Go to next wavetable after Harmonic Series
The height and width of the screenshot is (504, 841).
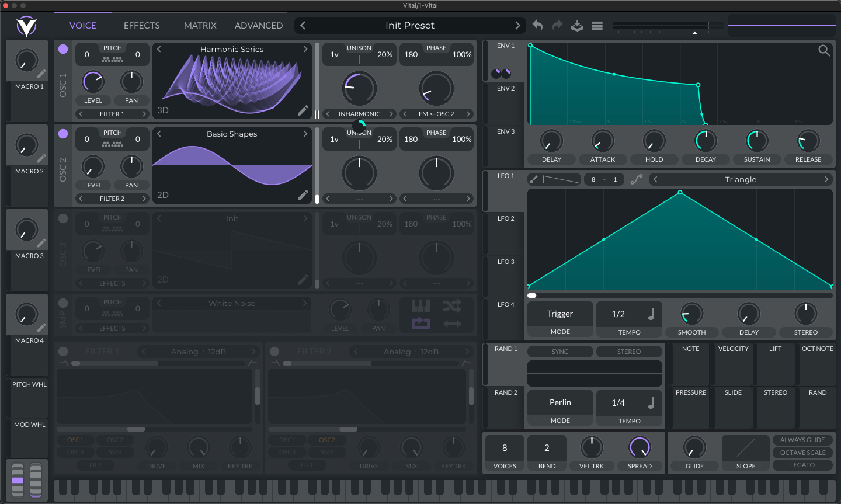305,49
